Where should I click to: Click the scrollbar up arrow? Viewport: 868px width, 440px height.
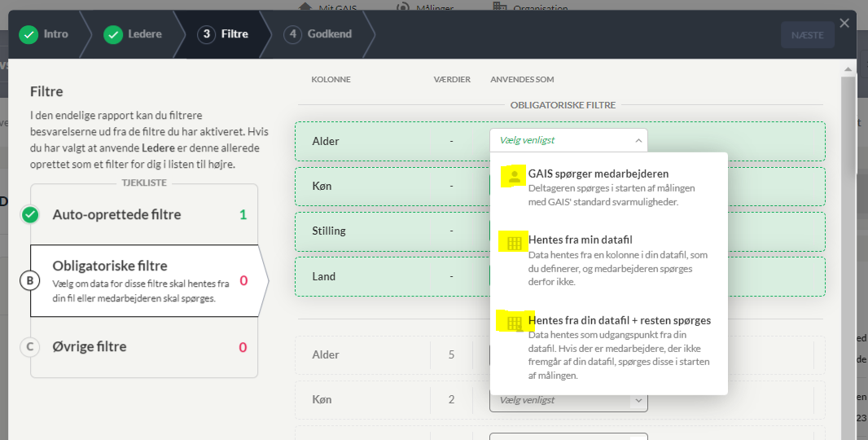(848, 68)
